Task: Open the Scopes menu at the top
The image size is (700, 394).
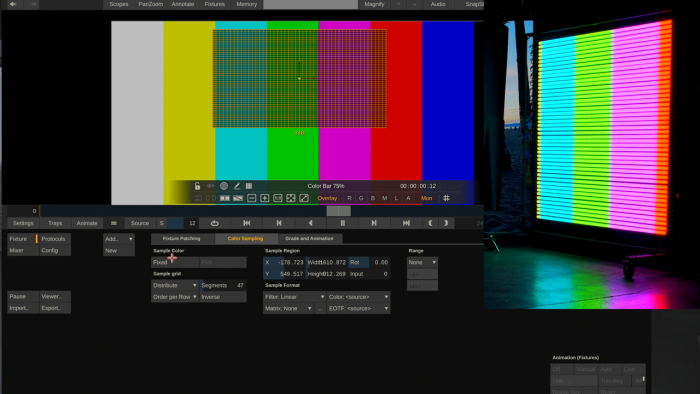Action: (119, 4)
